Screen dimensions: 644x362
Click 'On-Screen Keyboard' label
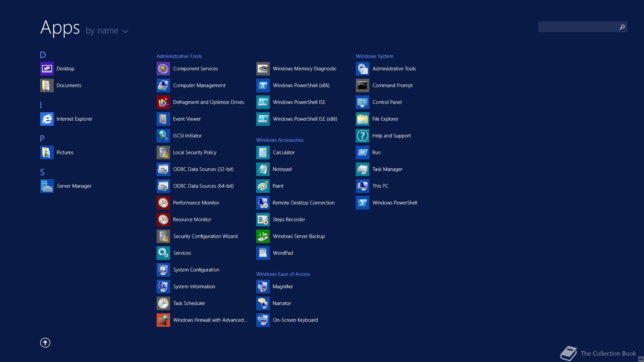tap(295, 320)
